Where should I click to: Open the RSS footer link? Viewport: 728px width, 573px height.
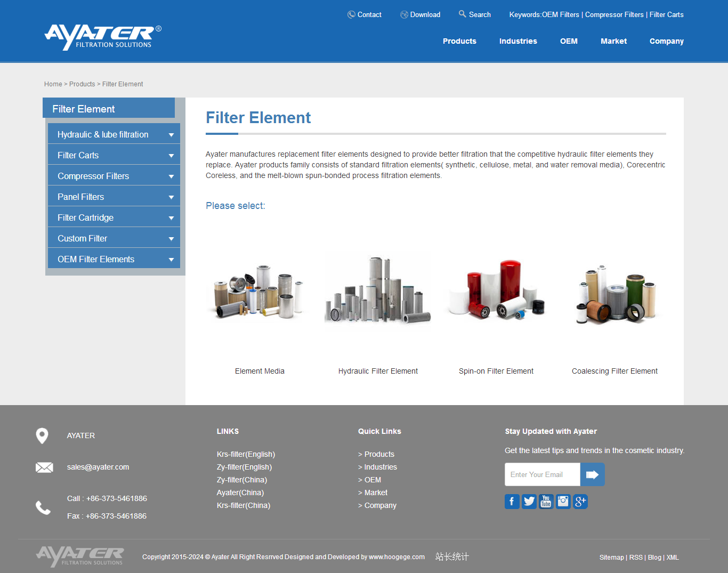click(x=636, y=557)
